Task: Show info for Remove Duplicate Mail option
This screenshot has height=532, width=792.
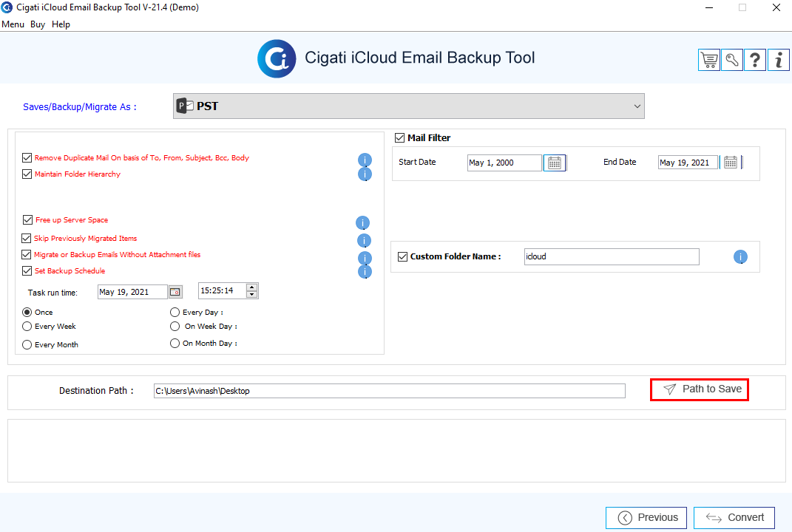Action: point(365,160)
